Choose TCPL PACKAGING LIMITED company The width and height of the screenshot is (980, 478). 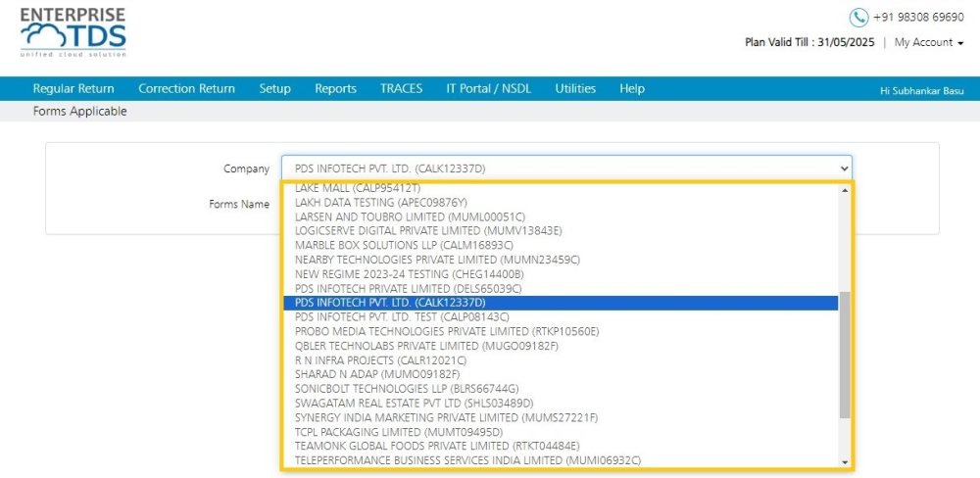(399, 432)
